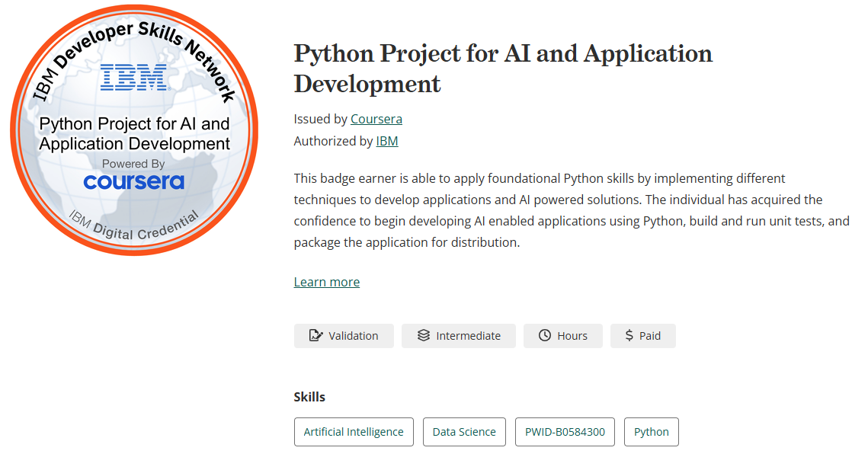Open the IBM authorizer link
868x470 pixels.
click(x=387, y=141)
